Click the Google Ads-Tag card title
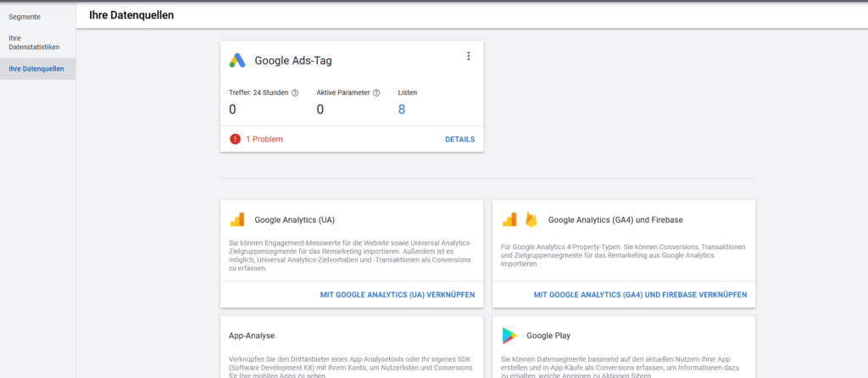Image resolution: width=868 pixels, height=378 pixels. pos(294,61)
